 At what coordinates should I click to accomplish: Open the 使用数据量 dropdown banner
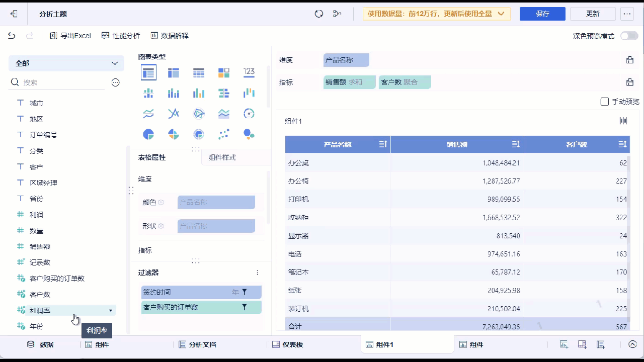tap(437, 14)
